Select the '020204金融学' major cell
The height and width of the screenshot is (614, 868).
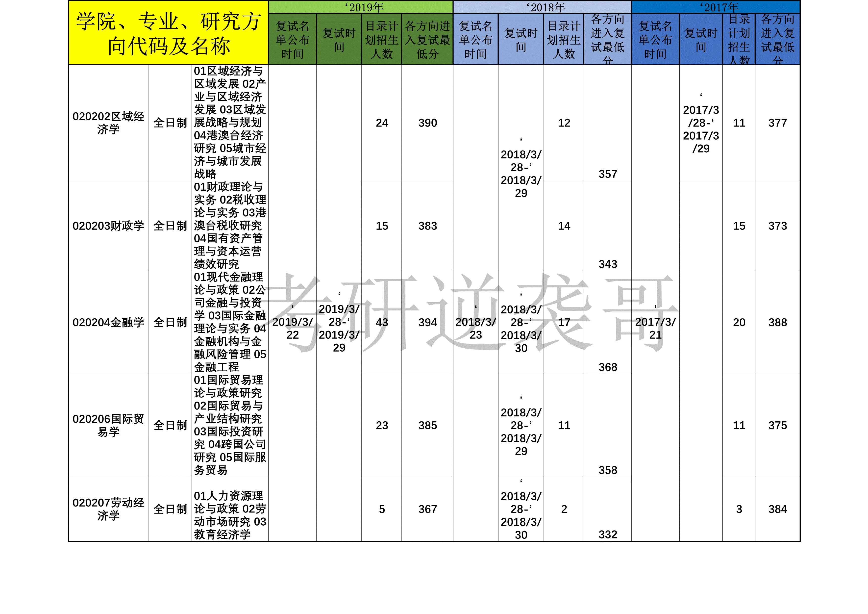108,323
